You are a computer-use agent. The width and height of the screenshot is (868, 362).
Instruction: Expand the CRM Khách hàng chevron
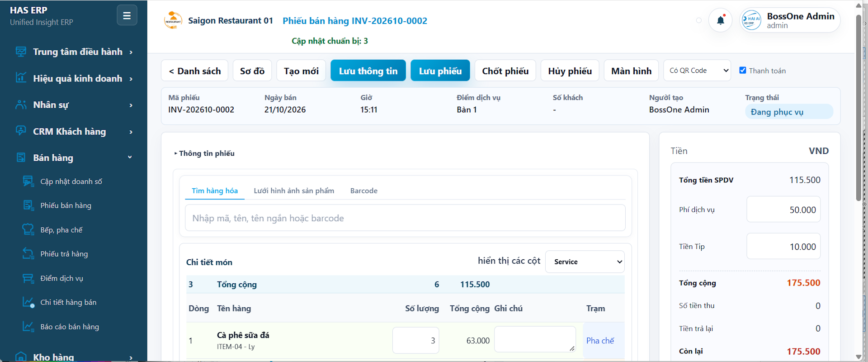(x=131, y=132)
